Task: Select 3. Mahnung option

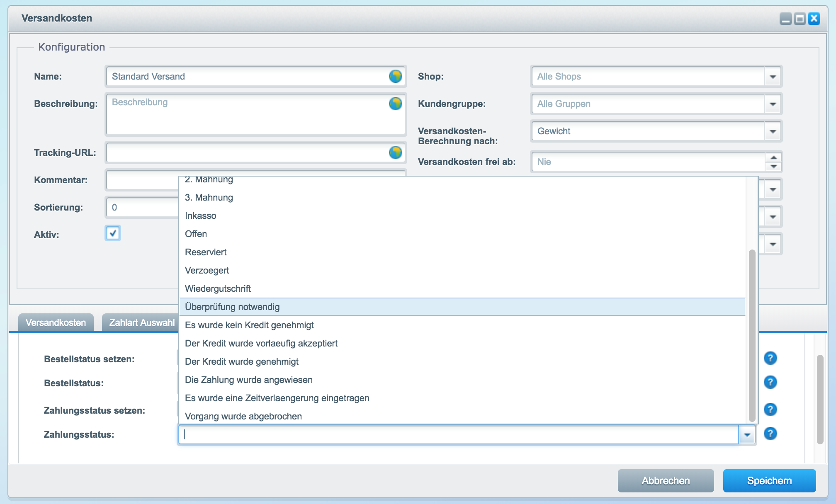Action: tap(462, 197)
